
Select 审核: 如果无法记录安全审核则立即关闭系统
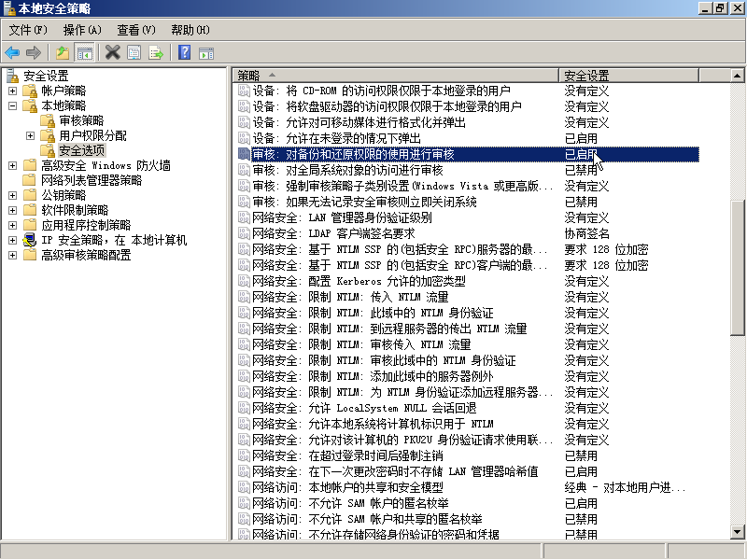click(364, 202)
